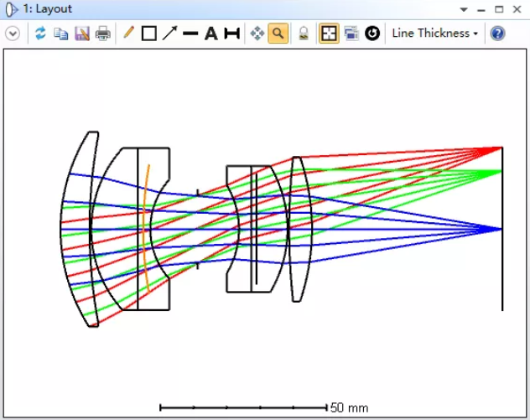Copy the layout to the clipboard
This screenshot has width=530, height=420.
pyautogui.click(x=61, y=34)
